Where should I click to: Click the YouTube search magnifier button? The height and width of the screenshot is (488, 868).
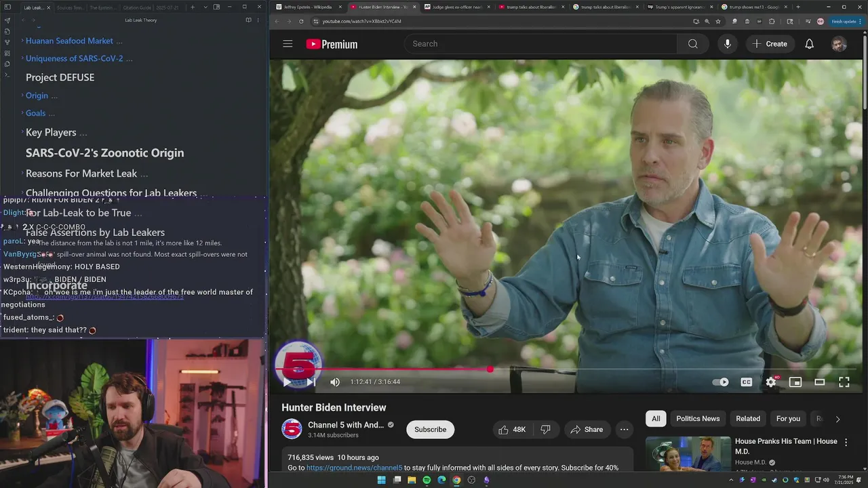click(692, 44)
